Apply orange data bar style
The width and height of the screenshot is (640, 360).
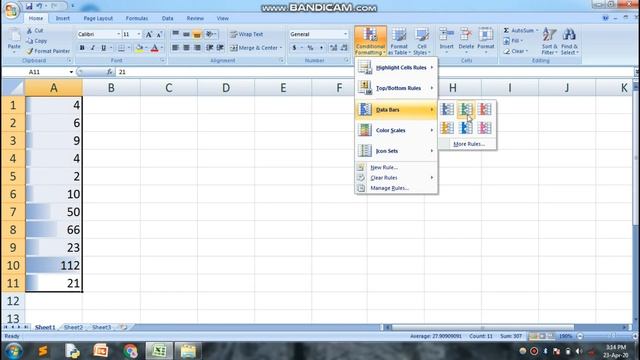click(447, 128)
